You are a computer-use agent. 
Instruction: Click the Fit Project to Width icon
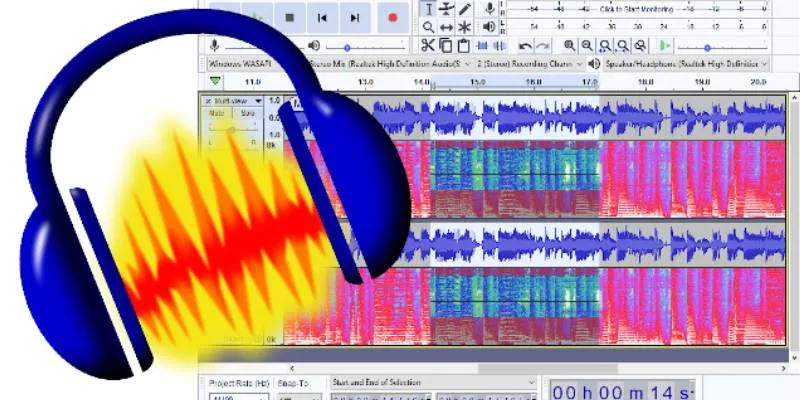coord(623,46)
